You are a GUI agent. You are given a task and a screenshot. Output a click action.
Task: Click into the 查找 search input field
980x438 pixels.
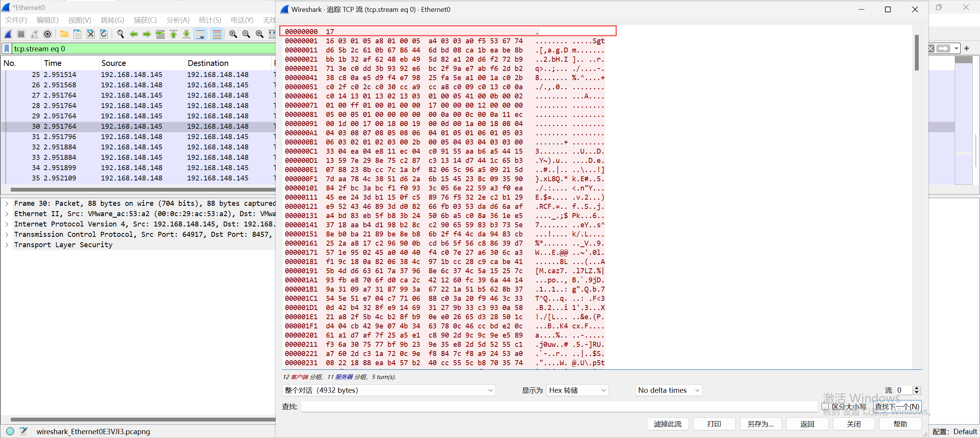[559, 407]
